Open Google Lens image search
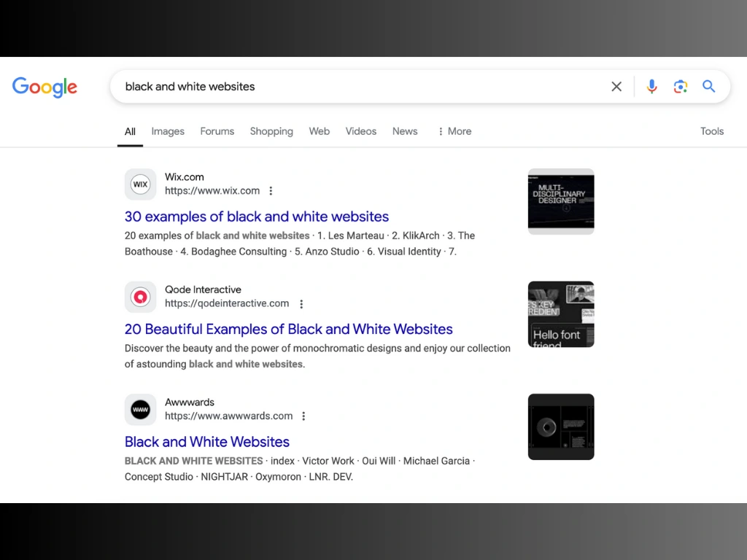The height and width of the screenshot is (560, 747). click(681, 87)
